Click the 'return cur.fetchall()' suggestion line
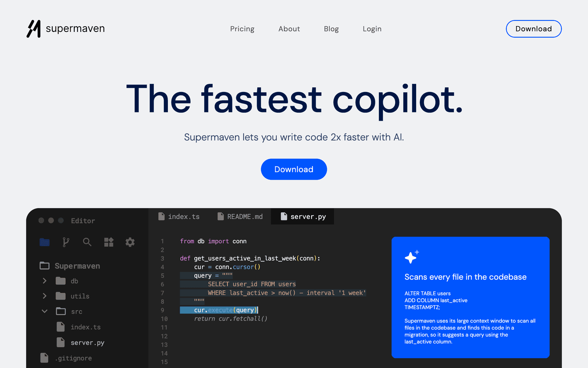Image resolution: width=588 pixels, height=368 pixels. point(231,319)
